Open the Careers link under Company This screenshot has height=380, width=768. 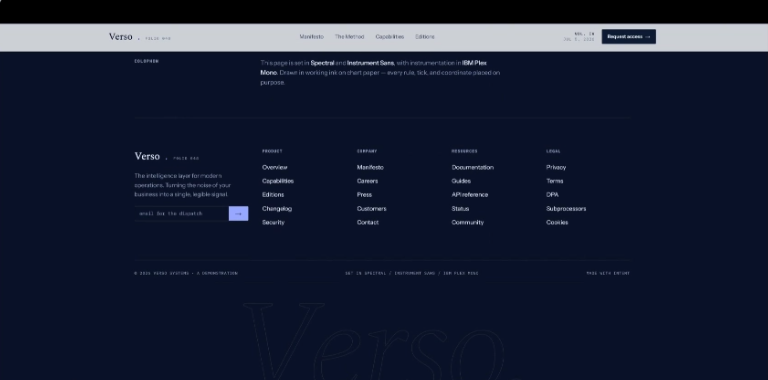point(367,181)
